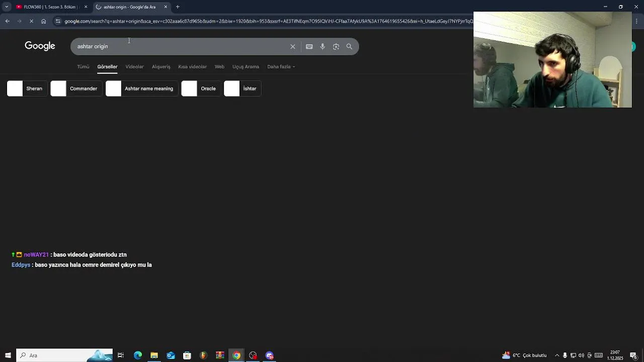644x362 pixels.
Task: Open the notification center
Action: (633, 355)
